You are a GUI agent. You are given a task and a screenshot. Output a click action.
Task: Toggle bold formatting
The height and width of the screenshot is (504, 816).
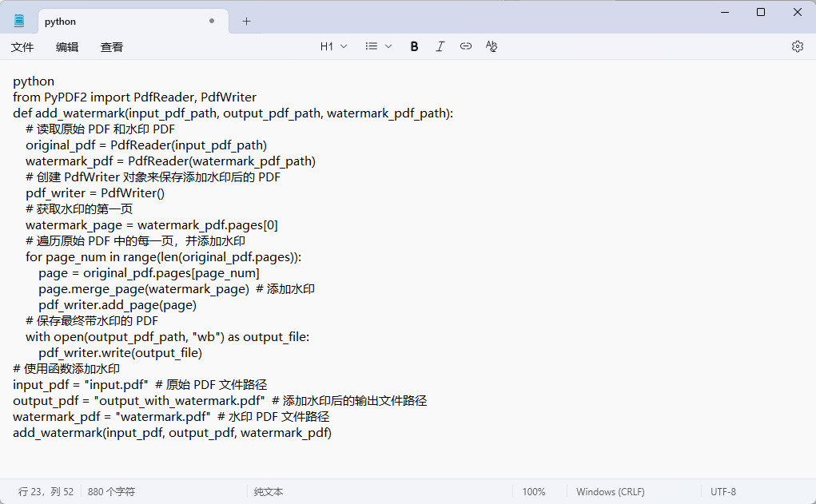[x=414, y=46]
